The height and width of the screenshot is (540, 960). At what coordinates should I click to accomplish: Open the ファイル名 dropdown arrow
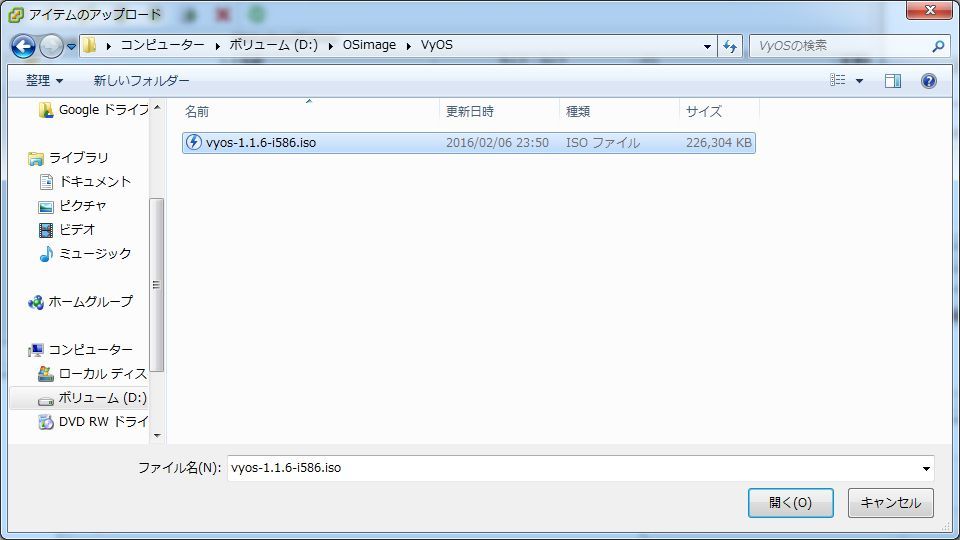pyautogui.click(x=926, y=469)
